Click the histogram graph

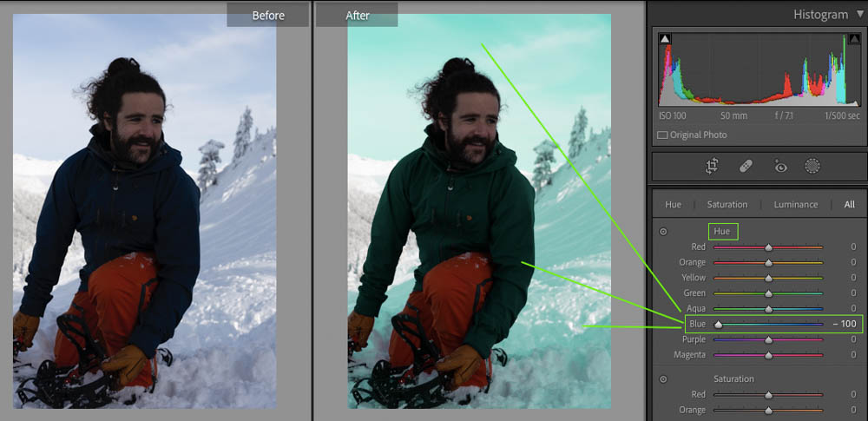tap(759, 69)
